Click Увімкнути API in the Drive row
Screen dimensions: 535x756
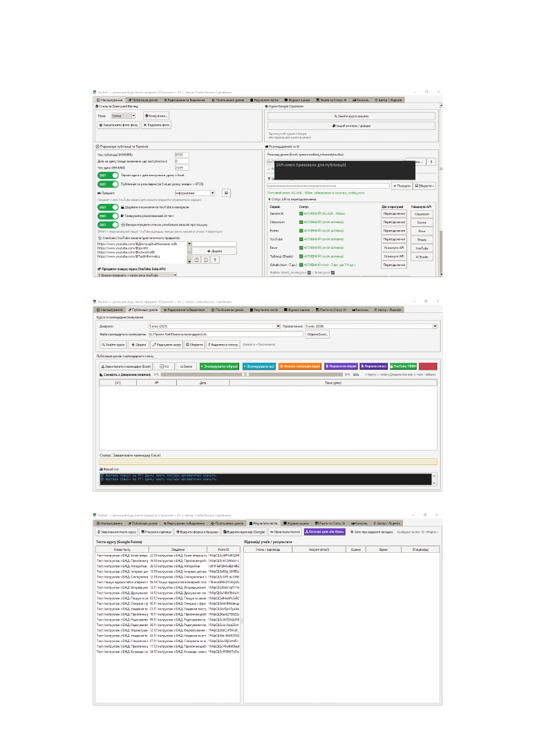tap(394, 248)
